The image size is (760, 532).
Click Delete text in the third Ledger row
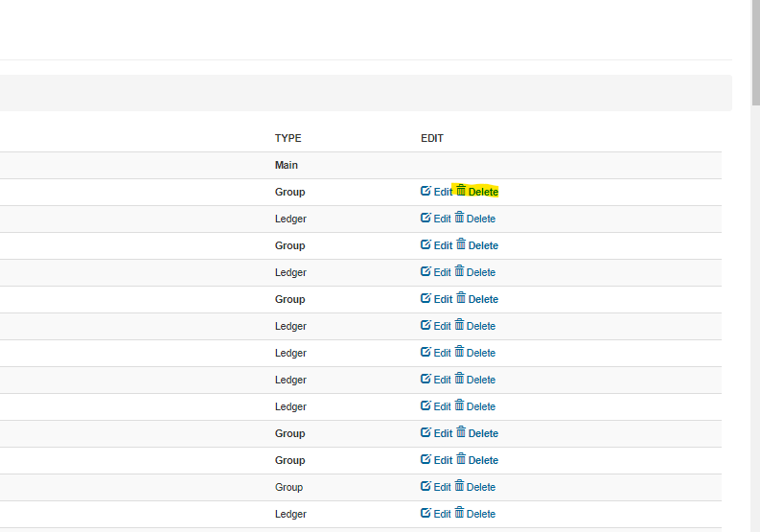(481, 326)
